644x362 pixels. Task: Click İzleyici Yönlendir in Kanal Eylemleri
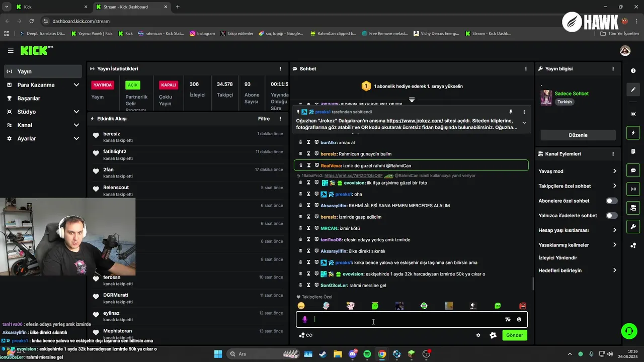557,258
